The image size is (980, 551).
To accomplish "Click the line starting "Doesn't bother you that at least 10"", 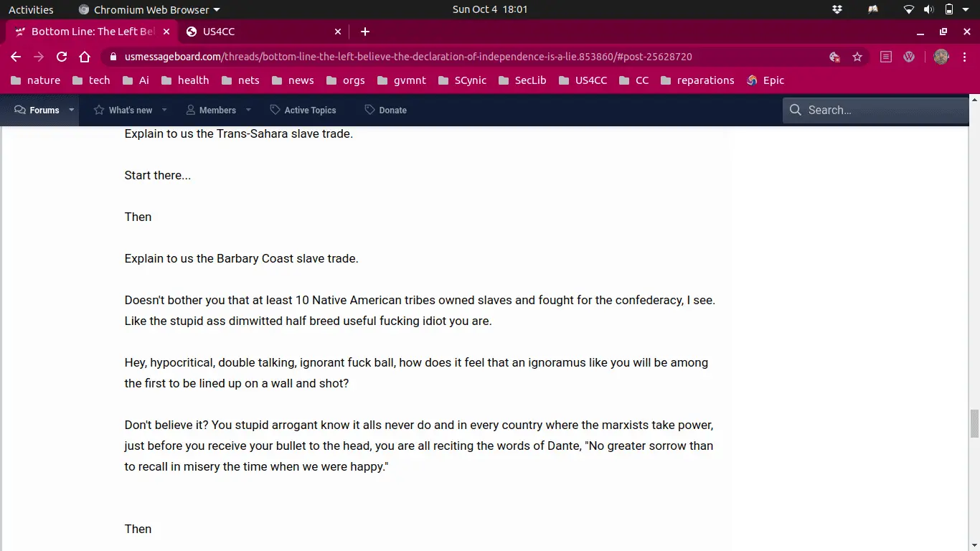I will pos(420,300).
